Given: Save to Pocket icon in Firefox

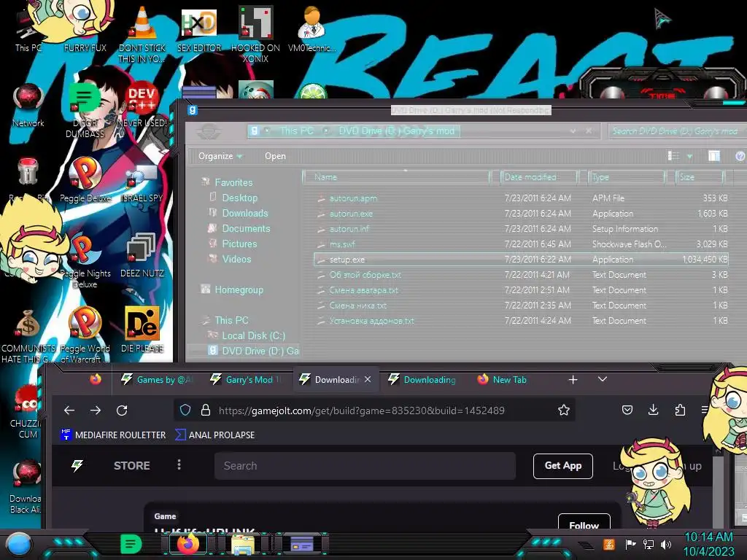Looking at the screenshot, I should tap(627, 410).
